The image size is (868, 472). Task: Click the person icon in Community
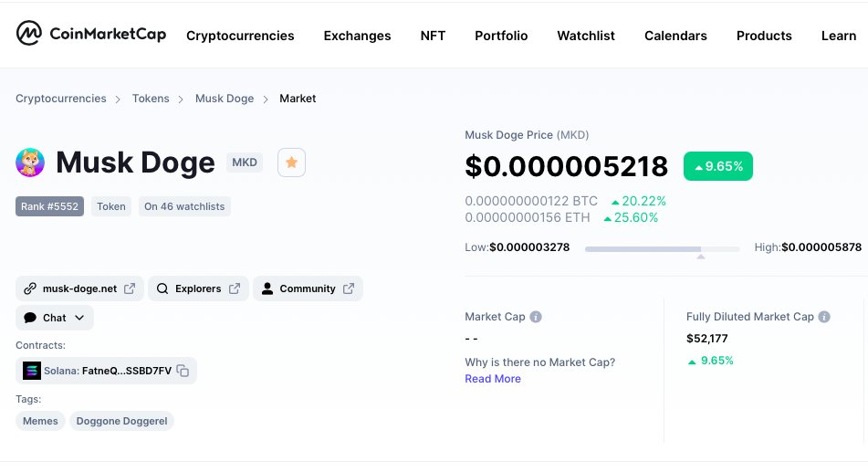click(267, 288)
